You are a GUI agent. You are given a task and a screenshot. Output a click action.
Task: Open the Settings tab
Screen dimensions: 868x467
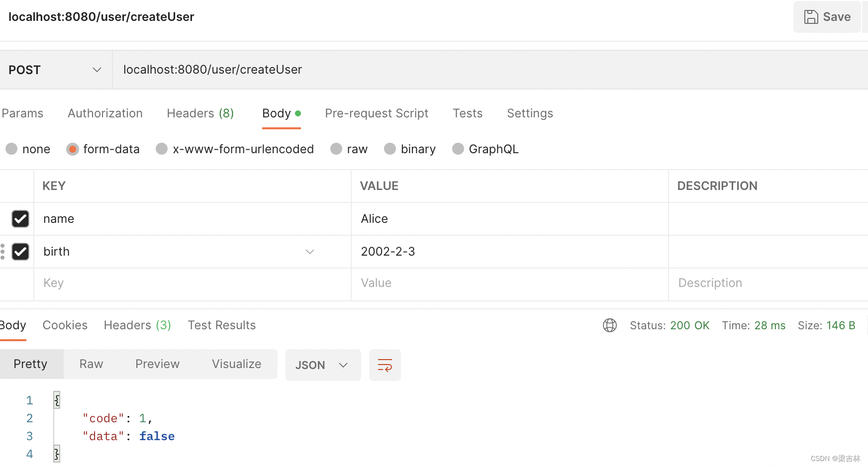click(x=530, y=113)
